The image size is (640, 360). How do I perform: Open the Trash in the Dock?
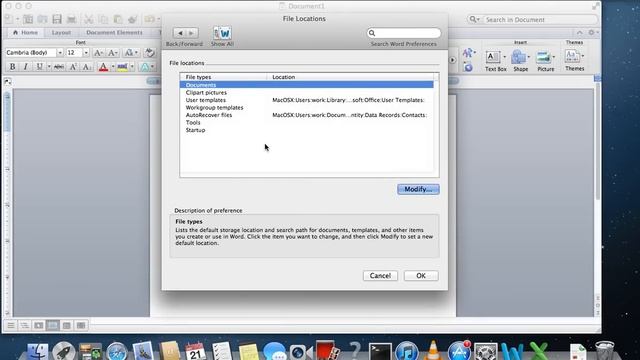coord(604,351)
